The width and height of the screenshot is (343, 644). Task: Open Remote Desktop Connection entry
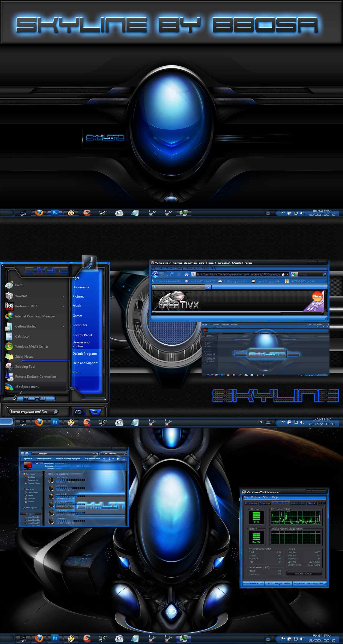pos(36,377)
